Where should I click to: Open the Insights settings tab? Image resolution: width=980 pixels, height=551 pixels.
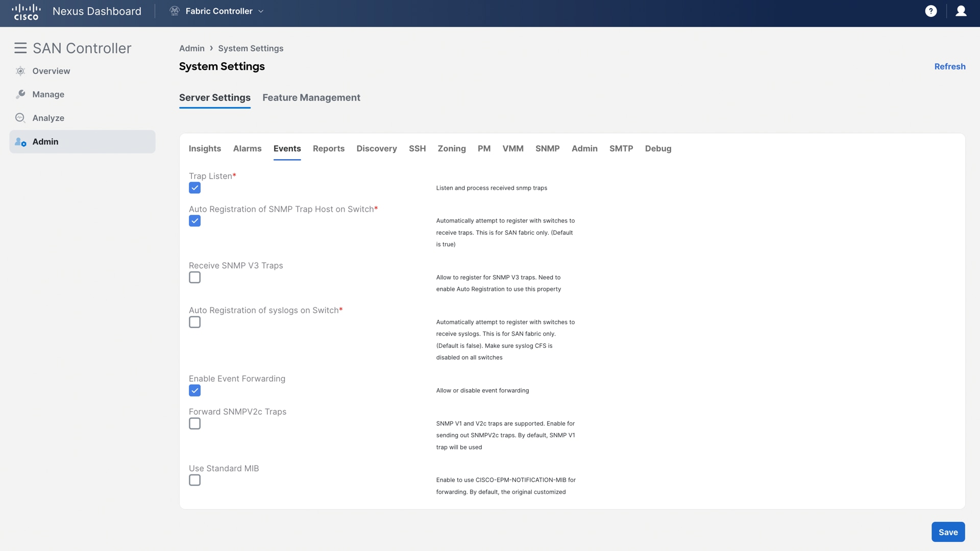click(205, 148)
